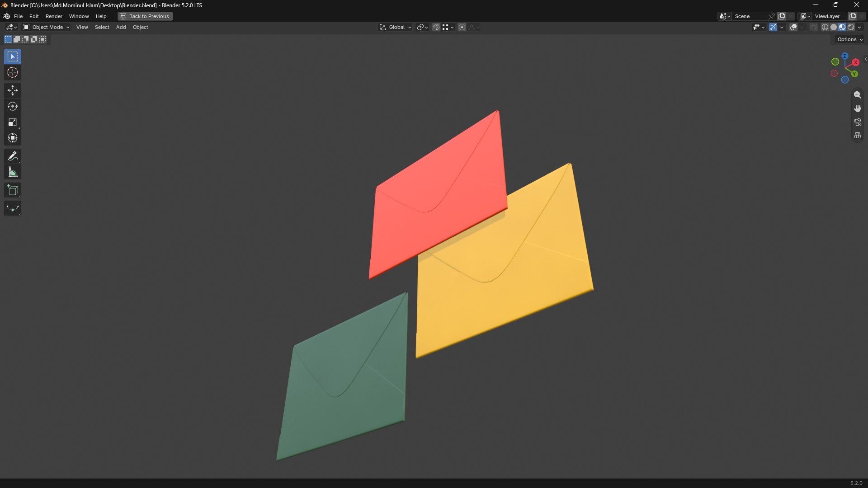Viewport: 868px width, 488px height.
Task: Toggle snapping magnet on
Action: (x=436, y=28)
